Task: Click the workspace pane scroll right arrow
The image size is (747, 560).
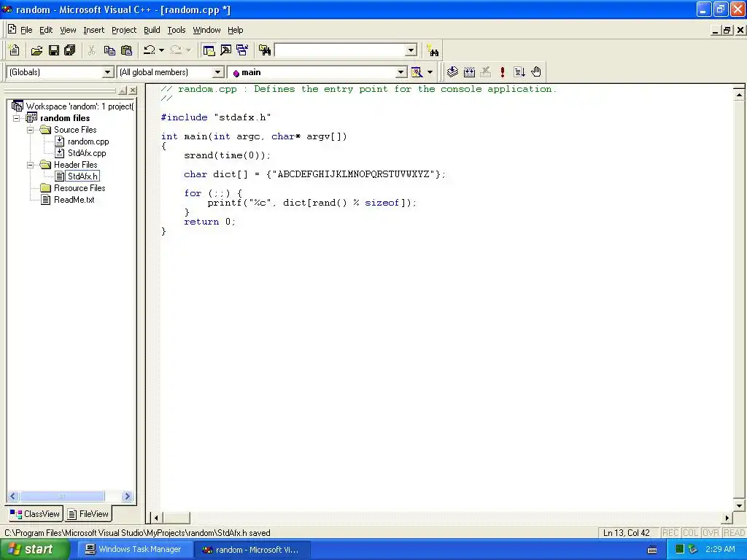Action: (x=127, y=496)
